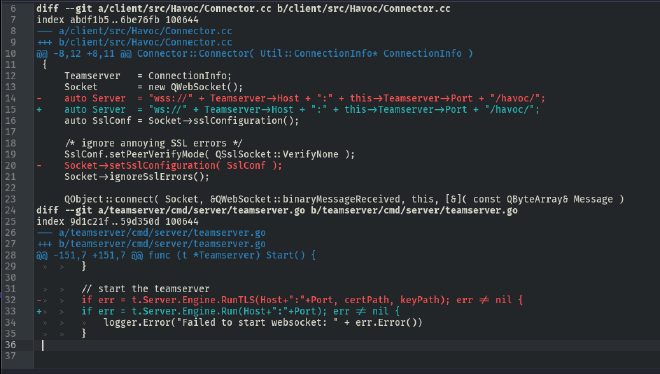Click the '@@ -151,7 +151,7 @@ func (t *Teamserver) Start()' hunk header
Image resolution: width=660 pixels, height=374 pixels.
(x=176, y=255)
